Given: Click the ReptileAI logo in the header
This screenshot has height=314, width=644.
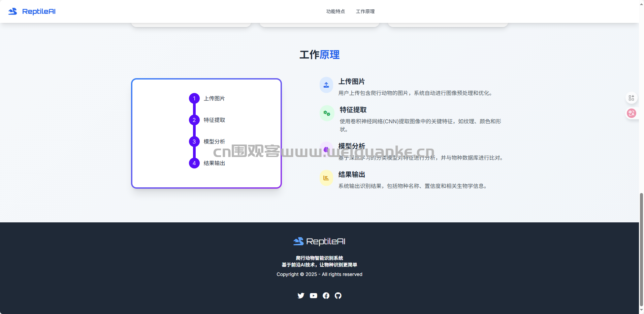Looking at the screenshot, I should [x=32, y=11].
